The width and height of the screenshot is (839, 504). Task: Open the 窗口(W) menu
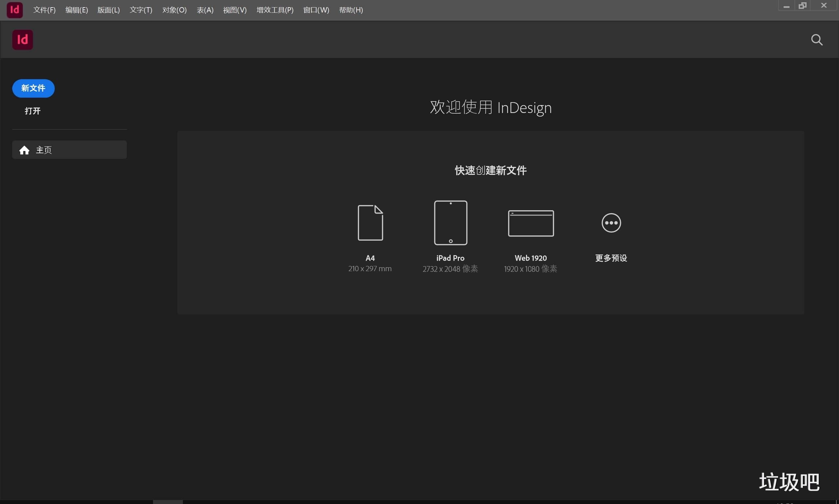[316, 10]
